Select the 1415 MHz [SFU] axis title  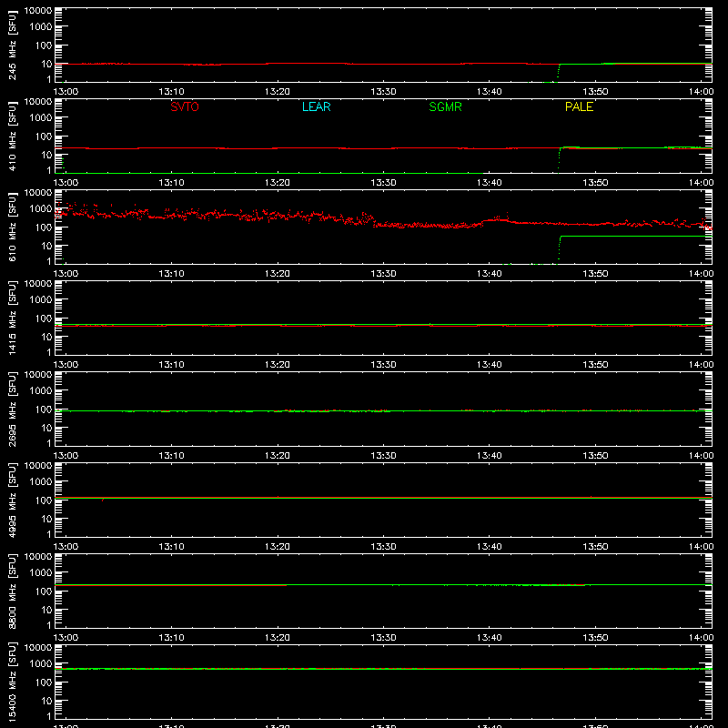12,318
